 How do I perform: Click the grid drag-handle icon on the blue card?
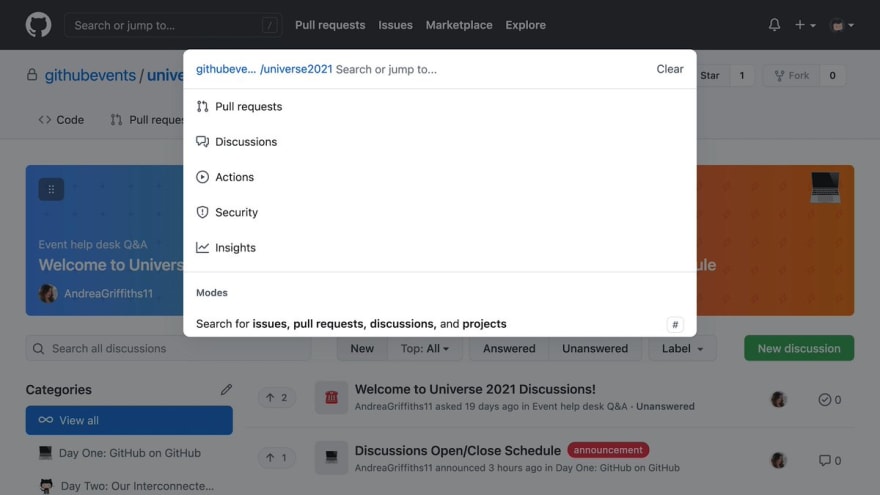click(51, 190)
